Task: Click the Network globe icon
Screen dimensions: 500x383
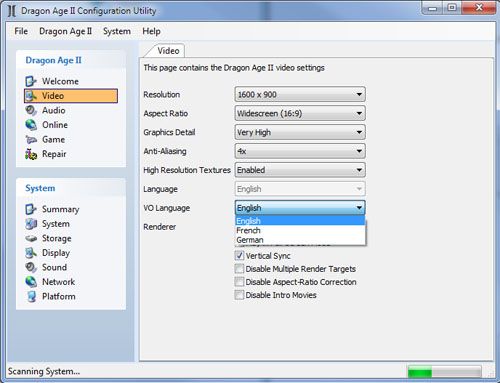Action: (31, 282)
